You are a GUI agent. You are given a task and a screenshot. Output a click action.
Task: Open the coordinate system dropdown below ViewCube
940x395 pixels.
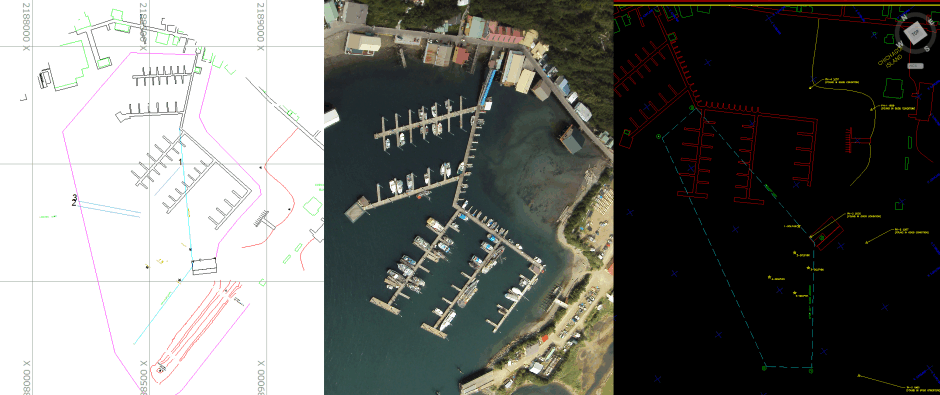[915, 66]
